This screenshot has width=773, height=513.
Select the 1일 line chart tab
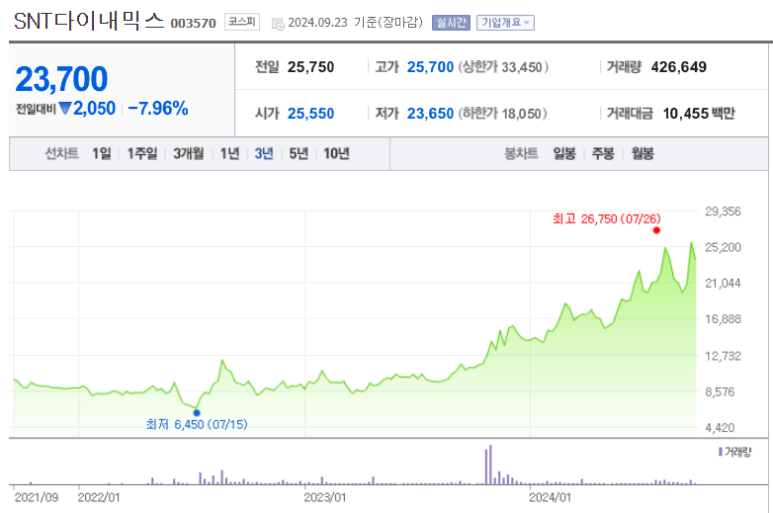(102, 154)
